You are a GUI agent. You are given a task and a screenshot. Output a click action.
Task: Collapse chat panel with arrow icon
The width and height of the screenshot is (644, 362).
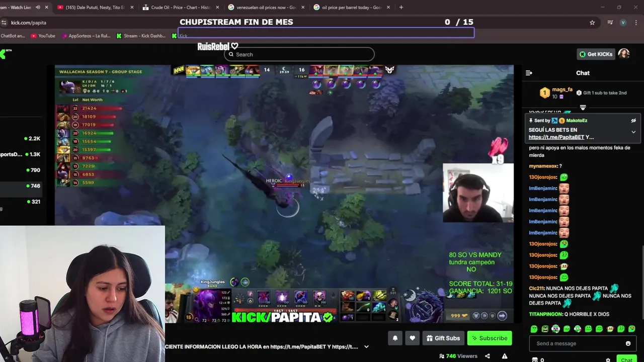click(x=529, y=73)
